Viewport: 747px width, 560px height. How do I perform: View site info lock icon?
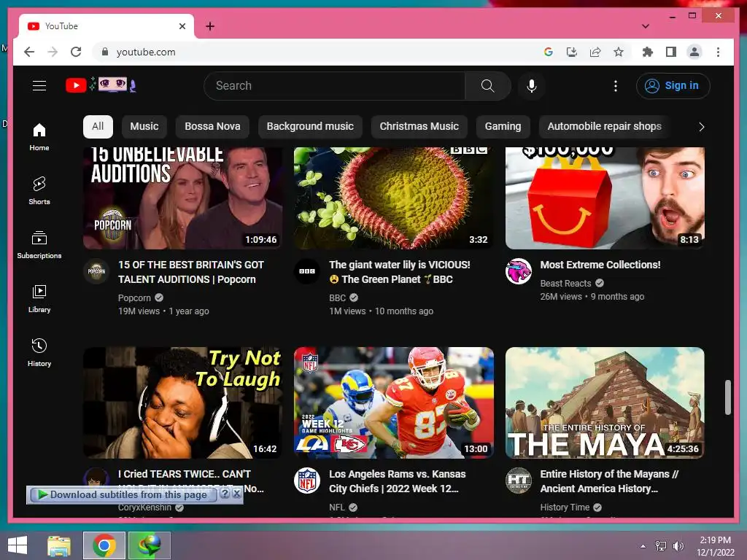pyautogui.click(x=105, y=52)
